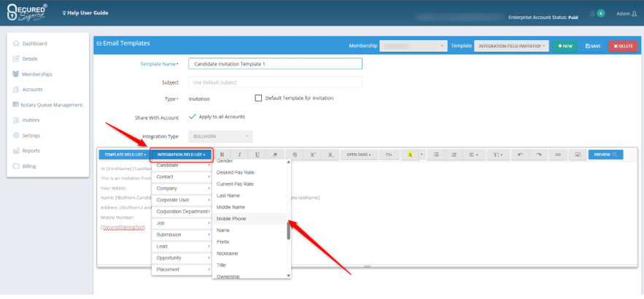The image size is (644, 299).
Task: Expand the Lead submenu
Action: pos(182,246)
